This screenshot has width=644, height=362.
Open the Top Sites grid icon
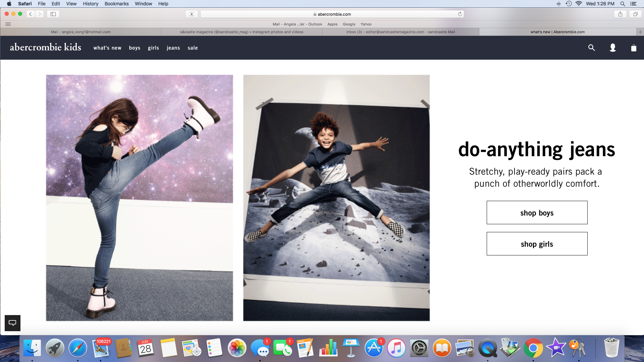[x=8, y=24]
